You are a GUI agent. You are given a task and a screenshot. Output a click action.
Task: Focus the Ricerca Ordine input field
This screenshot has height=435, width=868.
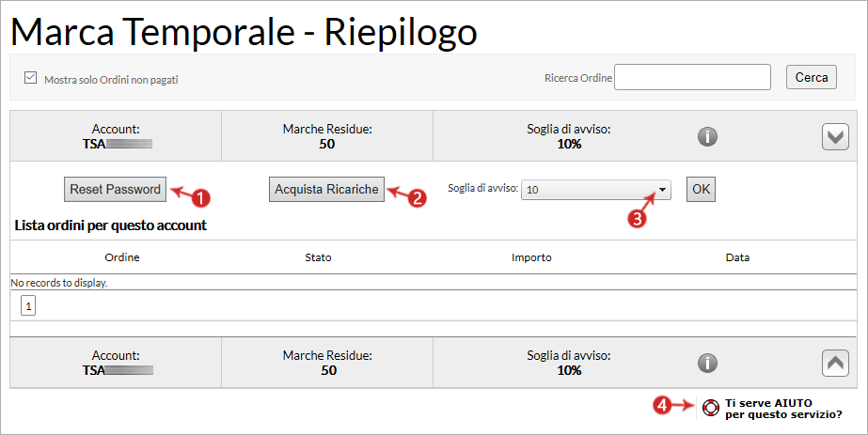pos(692,77)
